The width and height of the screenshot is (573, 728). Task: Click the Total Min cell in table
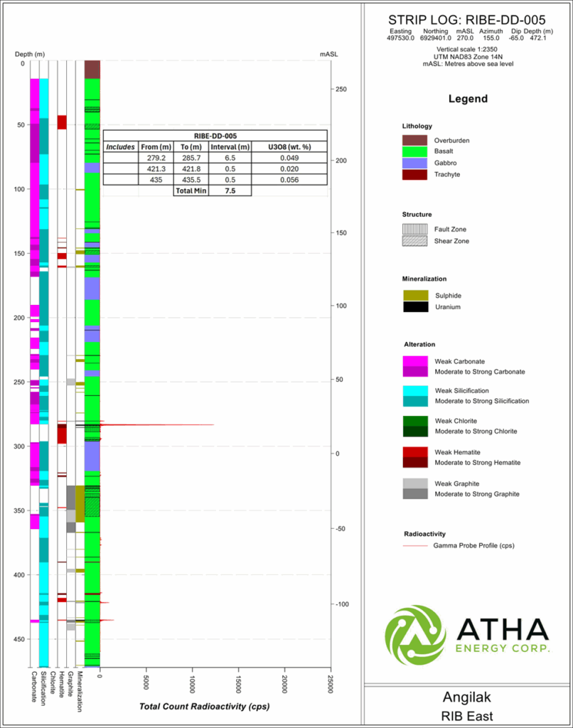click(190, 191)
